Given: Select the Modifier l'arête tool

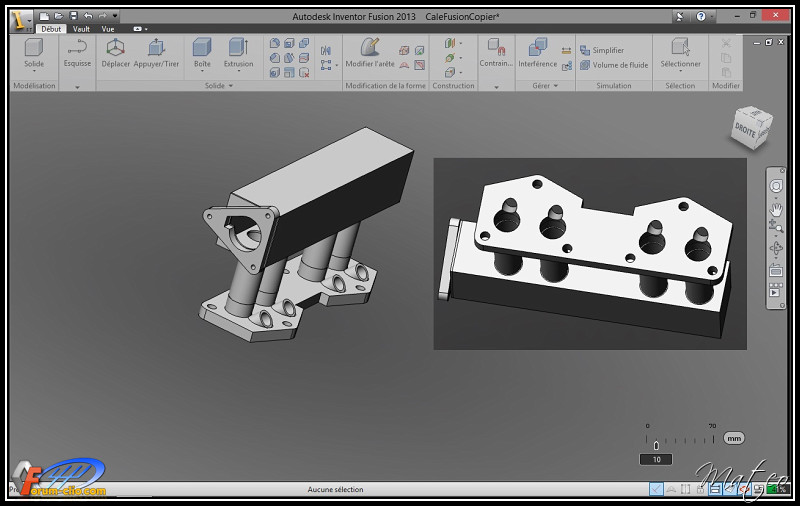Looking at the screenshot, I should [370, 53].
